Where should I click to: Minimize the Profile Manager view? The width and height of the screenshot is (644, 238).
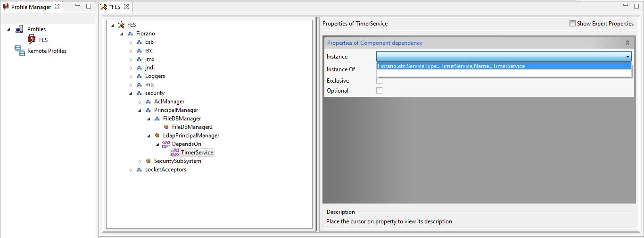(78, 6)
